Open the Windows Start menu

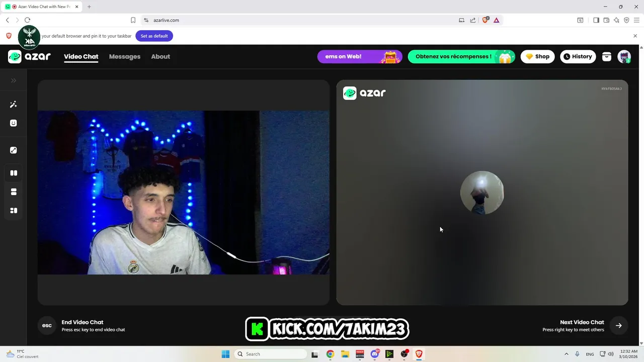(x=225, y=354)
